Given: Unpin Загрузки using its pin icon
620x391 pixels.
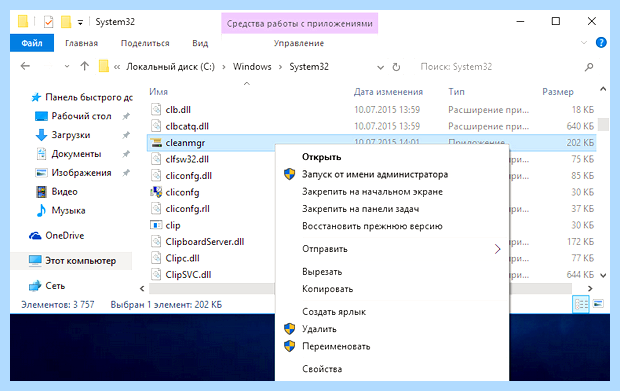Looking at the screenshot, I should (x=126, y=135).
